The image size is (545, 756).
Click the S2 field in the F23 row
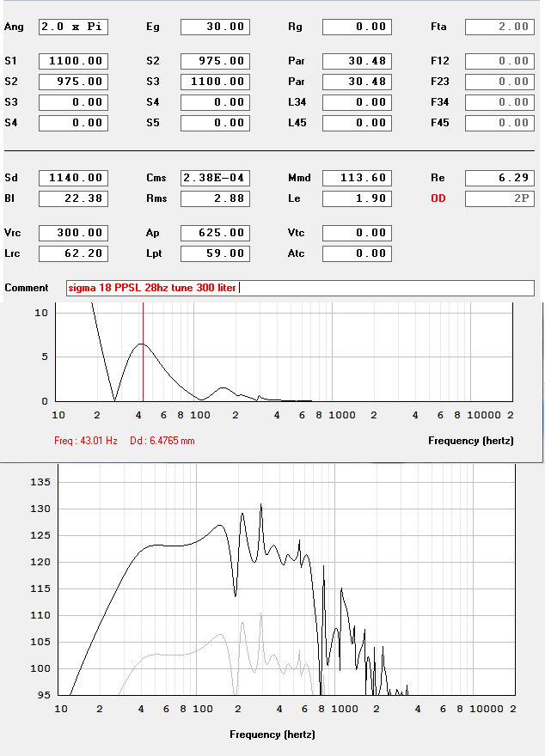tap(73, 82)
